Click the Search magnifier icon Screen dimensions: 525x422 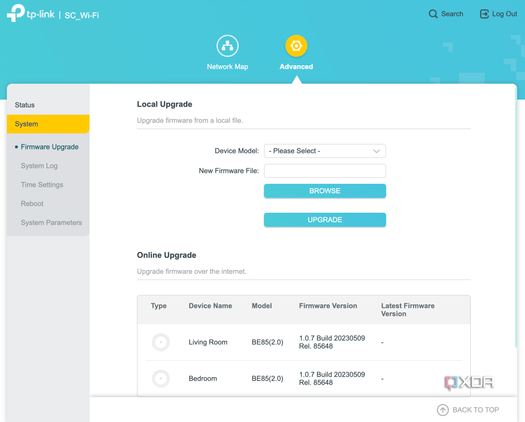pos(433,14)
